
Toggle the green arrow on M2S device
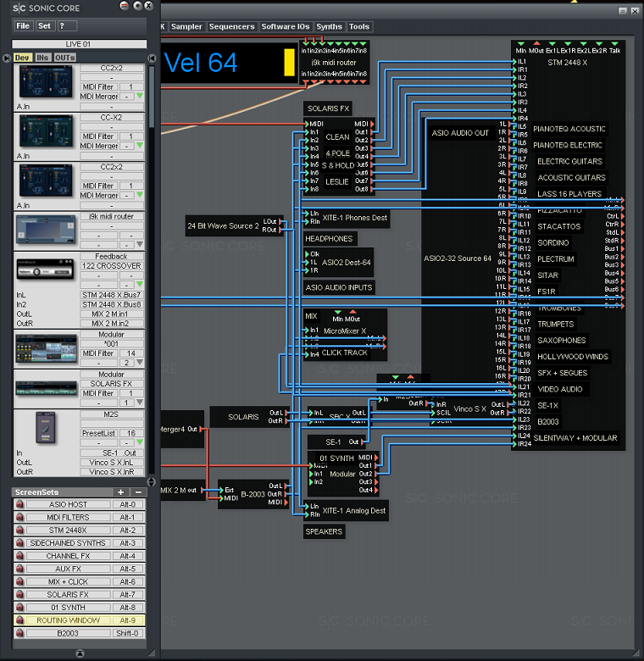(x=140, y=442)
